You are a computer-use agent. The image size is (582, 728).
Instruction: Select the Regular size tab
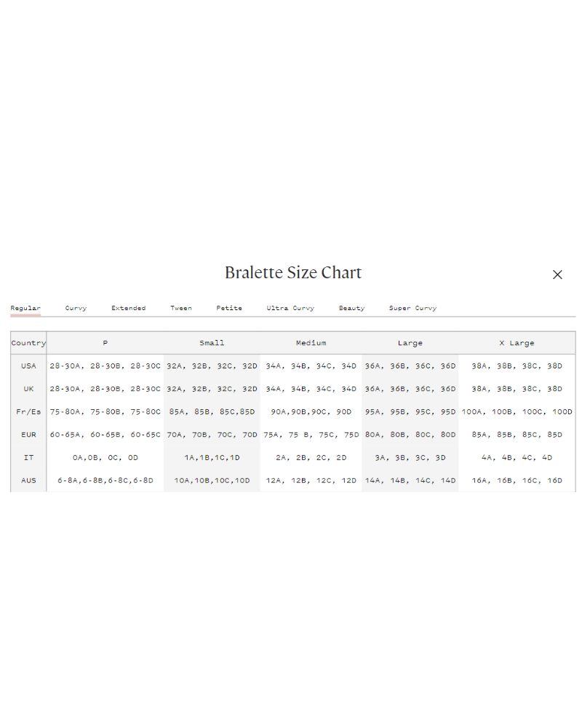(25, 308)
